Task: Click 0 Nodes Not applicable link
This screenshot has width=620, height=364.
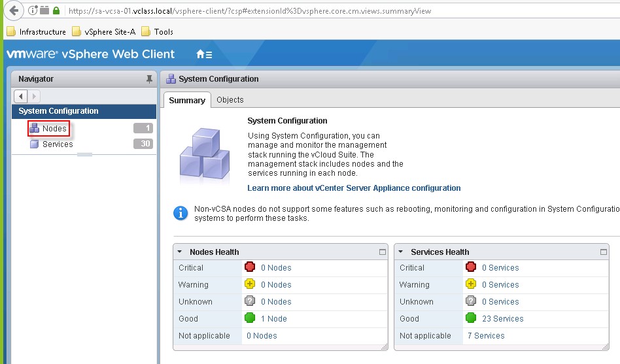Action: [262, 335]
